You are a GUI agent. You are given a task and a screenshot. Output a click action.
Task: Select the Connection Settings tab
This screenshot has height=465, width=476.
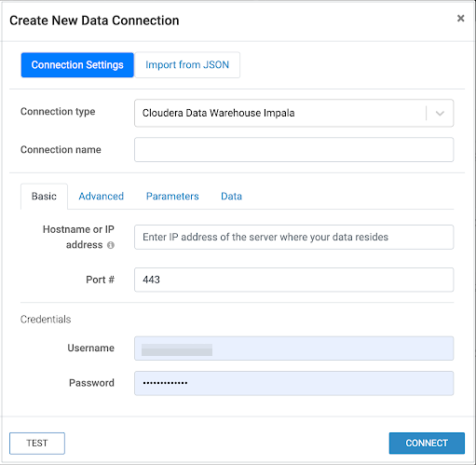pos(77,65)
